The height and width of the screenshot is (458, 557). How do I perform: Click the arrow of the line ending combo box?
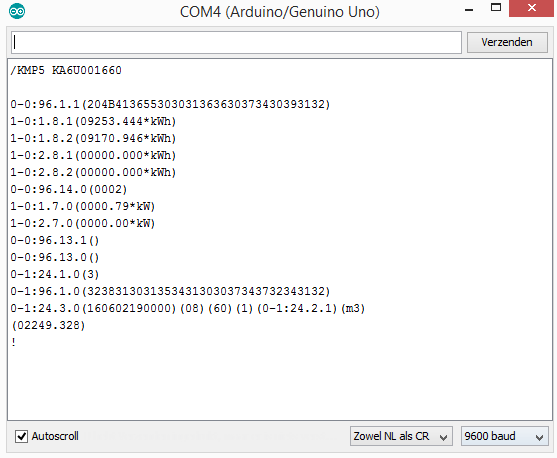coord(443,437)
